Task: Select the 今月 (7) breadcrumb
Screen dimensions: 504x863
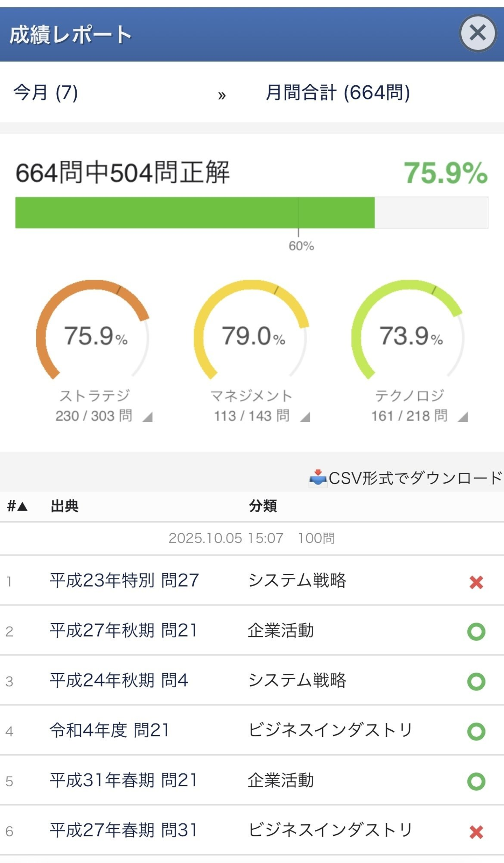Action: click(x=45, y=93)
